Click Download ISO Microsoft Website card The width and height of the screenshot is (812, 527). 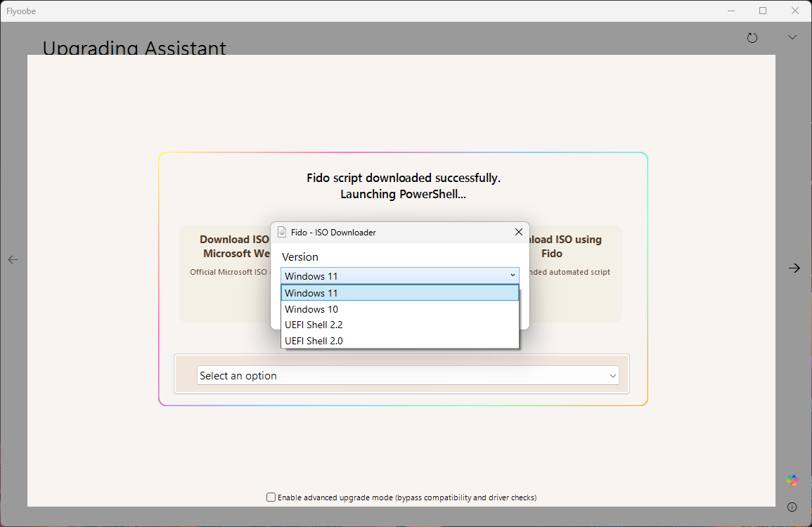point(225,273)
